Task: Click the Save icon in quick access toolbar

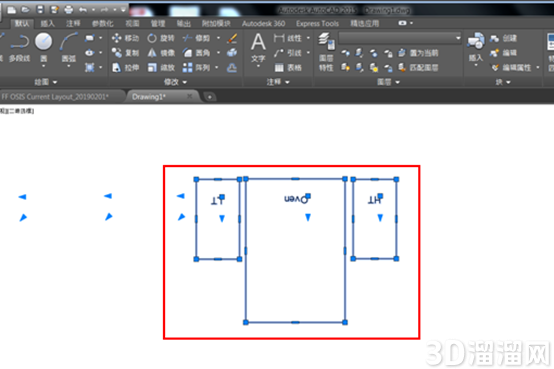Action: (40, 10)
